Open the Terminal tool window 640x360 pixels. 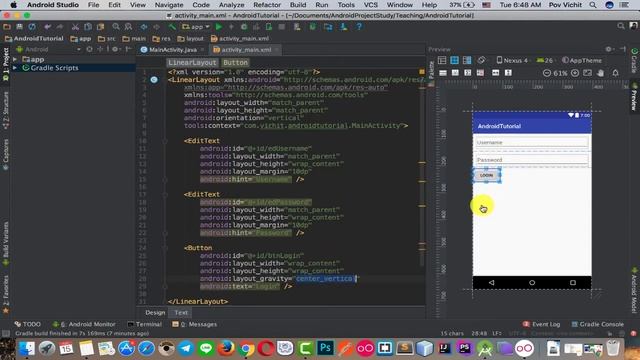click(144, 324)
